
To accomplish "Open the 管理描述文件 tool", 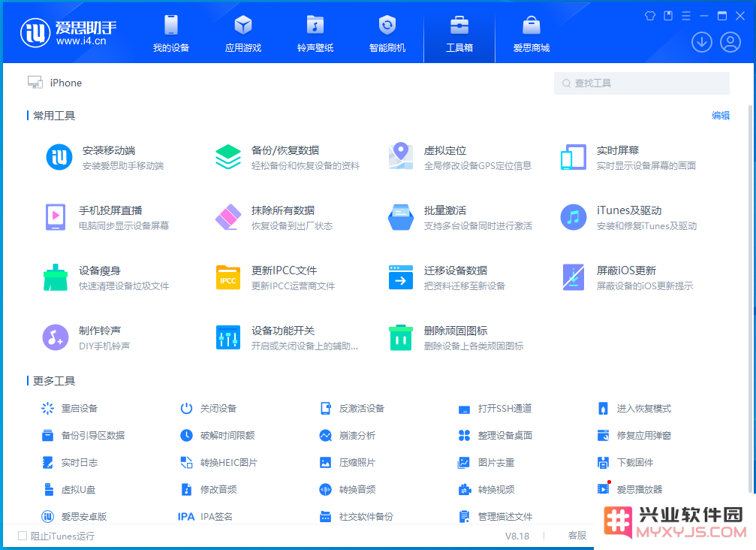I will 495,517.
